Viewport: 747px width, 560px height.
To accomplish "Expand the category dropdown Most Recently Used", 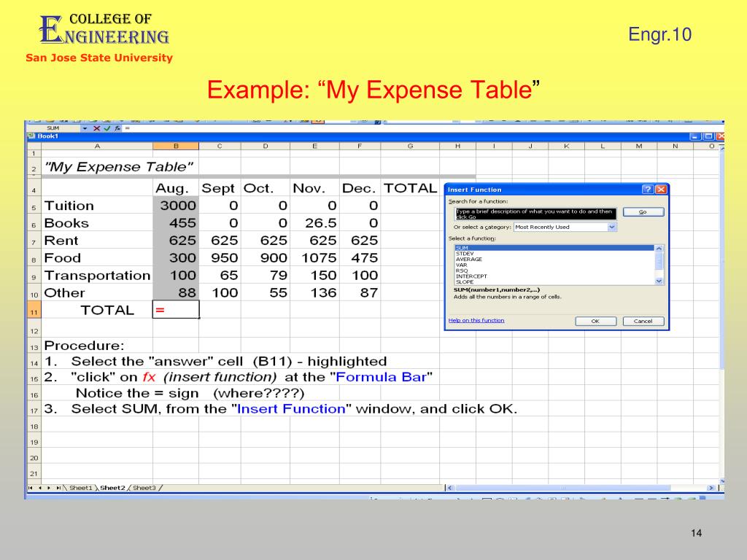I will 611,227.
